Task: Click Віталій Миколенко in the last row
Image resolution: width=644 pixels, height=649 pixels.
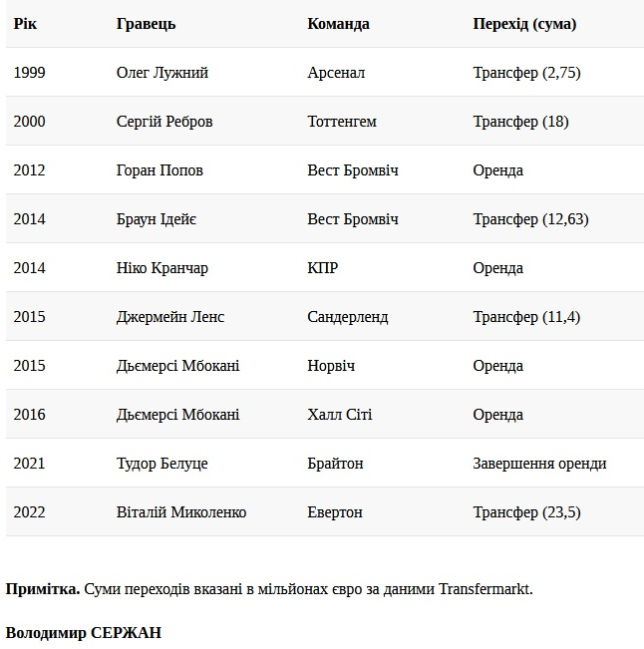Action: click(x=181, y=512)
